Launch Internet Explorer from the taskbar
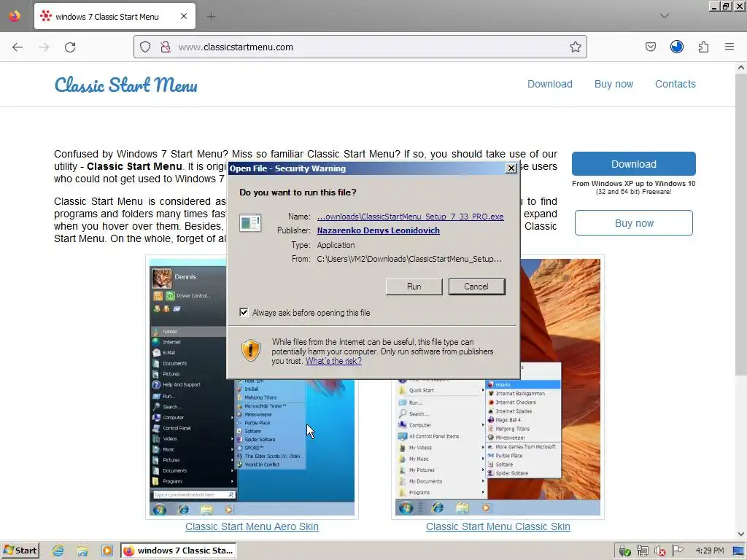This screenshot has height=560, width=747. pyautogui.click(x=58, y=551)
